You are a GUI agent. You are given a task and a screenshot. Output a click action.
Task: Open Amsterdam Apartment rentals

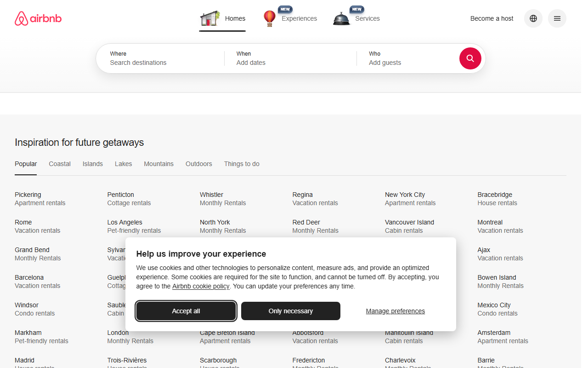point(503,337)
